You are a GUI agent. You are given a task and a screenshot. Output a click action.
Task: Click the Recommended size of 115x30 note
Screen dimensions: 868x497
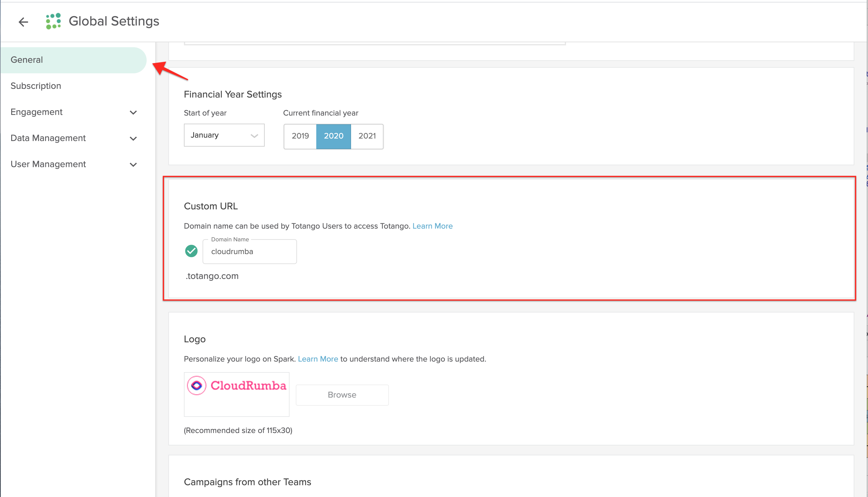(x=238, y=431)
